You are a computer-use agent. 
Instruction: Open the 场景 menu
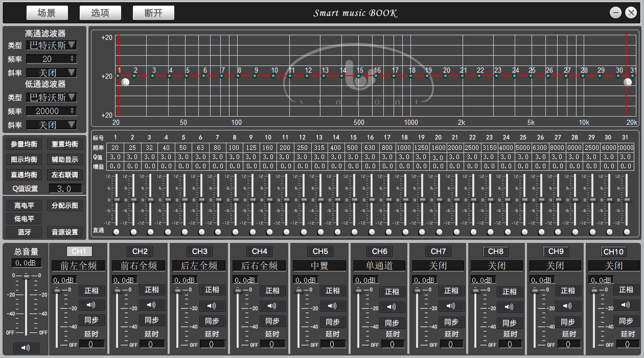tap(47, 13)
